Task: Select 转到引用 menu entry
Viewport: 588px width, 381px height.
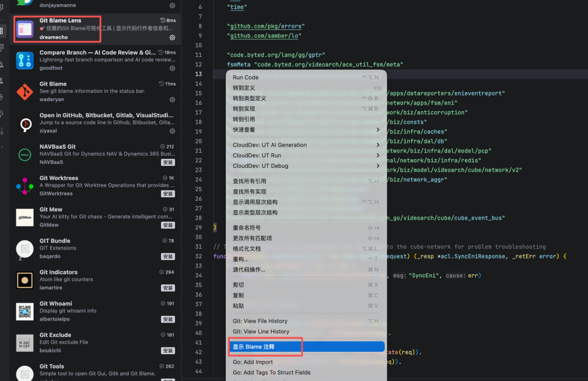Action: pos(307,119)
